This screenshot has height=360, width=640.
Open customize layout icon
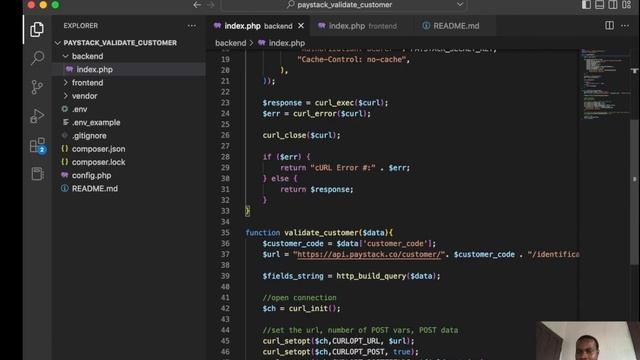point(627,4)
